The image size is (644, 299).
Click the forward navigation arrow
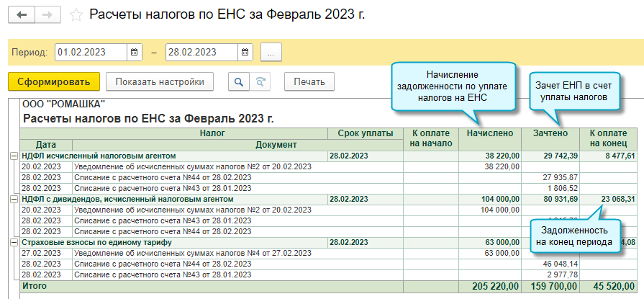(x=47, y=15)
